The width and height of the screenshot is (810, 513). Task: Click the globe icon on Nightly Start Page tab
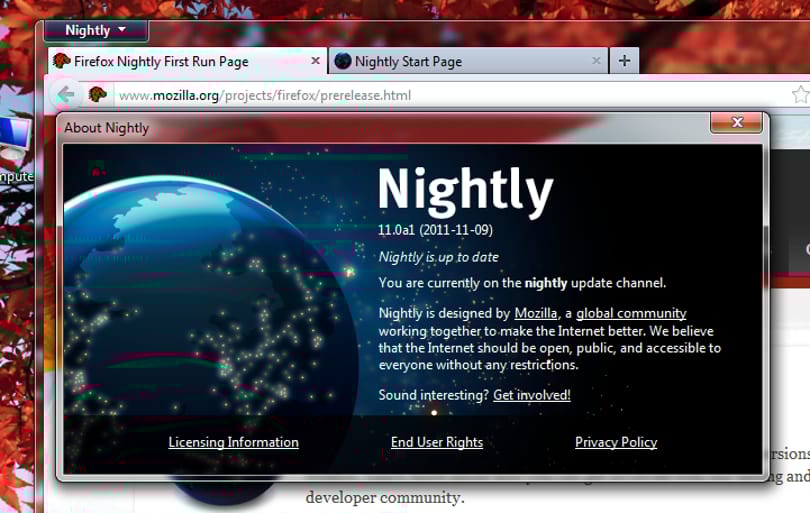342,61
